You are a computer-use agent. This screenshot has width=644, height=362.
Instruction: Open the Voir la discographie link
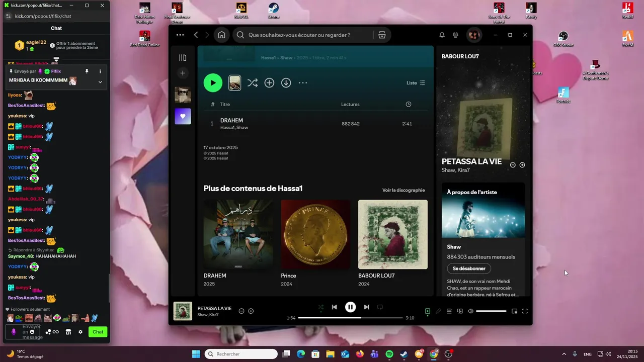(x=404, y=190)
